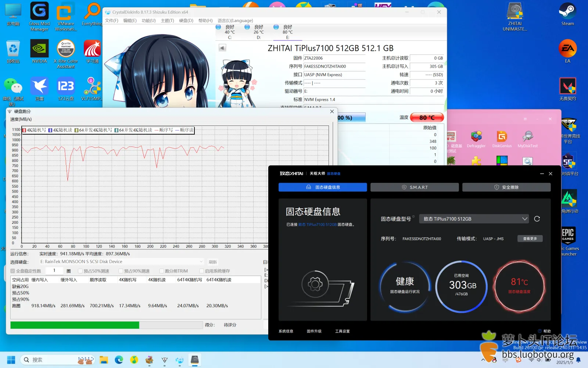Launch the 123云盘 desktop icon
This screenshot has height=368, width=588.
66,89
